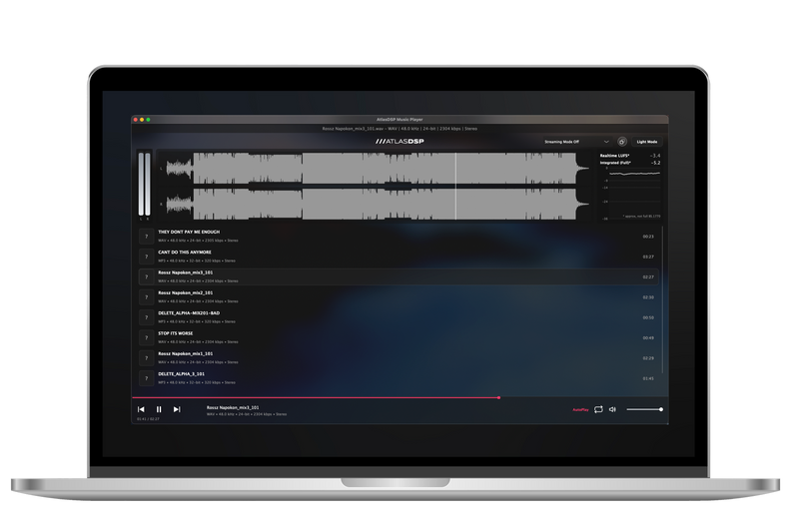Click elapsed time counter 01:41 / 02:27
799x532 pixels.
[148, 419]
